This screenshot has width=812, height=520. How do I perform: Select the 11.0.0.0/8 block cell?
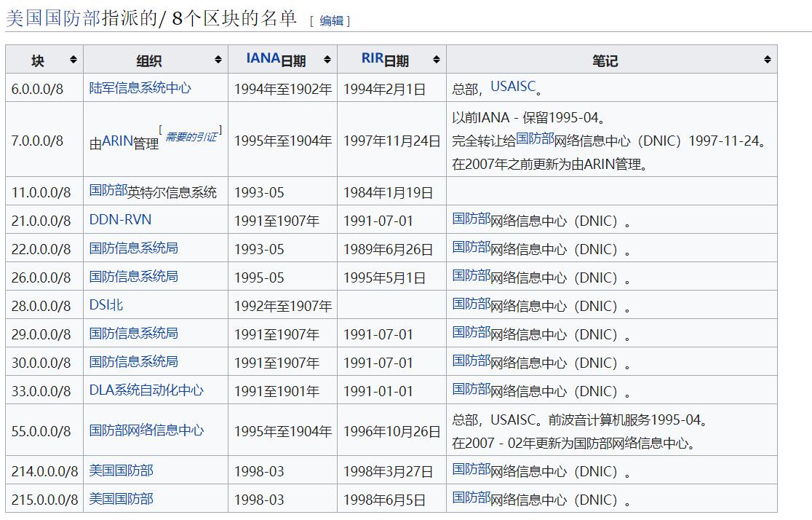(44, 192)
